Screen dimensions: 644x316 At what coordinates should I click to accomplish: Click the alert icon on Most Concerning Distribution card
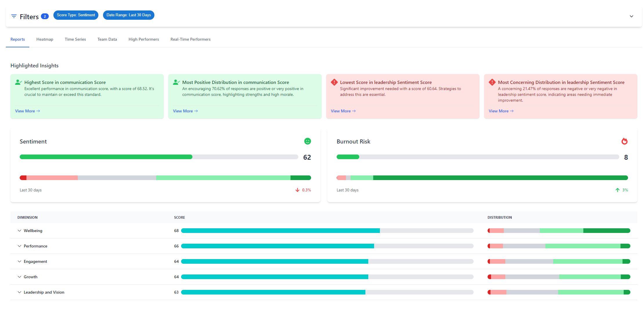[492, 82]
